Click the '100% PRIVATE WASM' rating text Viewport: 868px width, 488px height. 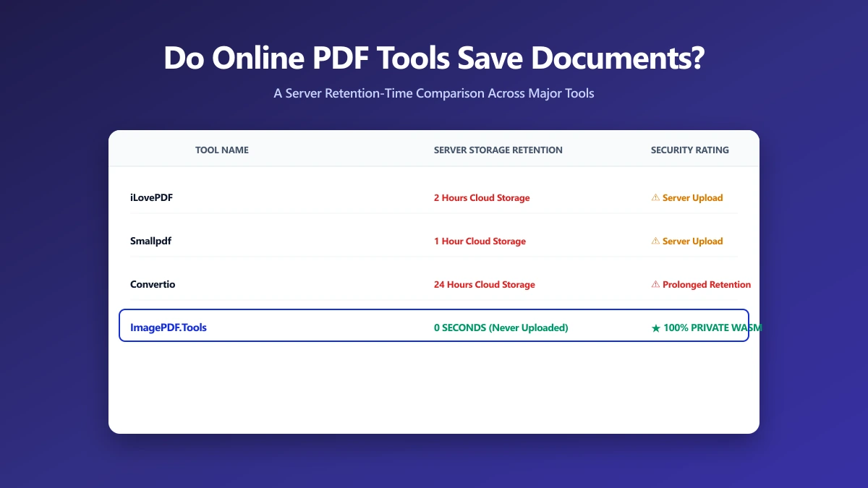pos(712,328)
